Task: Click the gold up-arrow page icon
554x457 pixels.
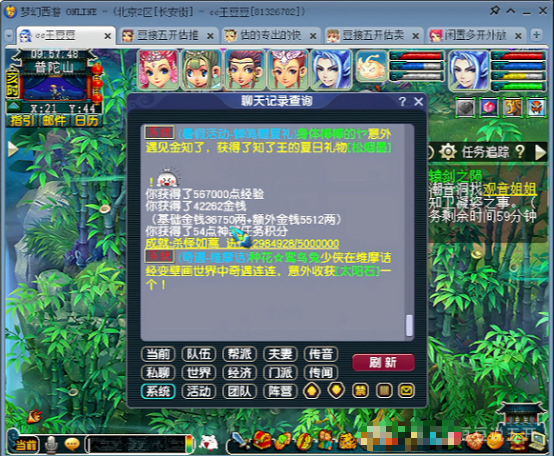Action: coord(312,391)
